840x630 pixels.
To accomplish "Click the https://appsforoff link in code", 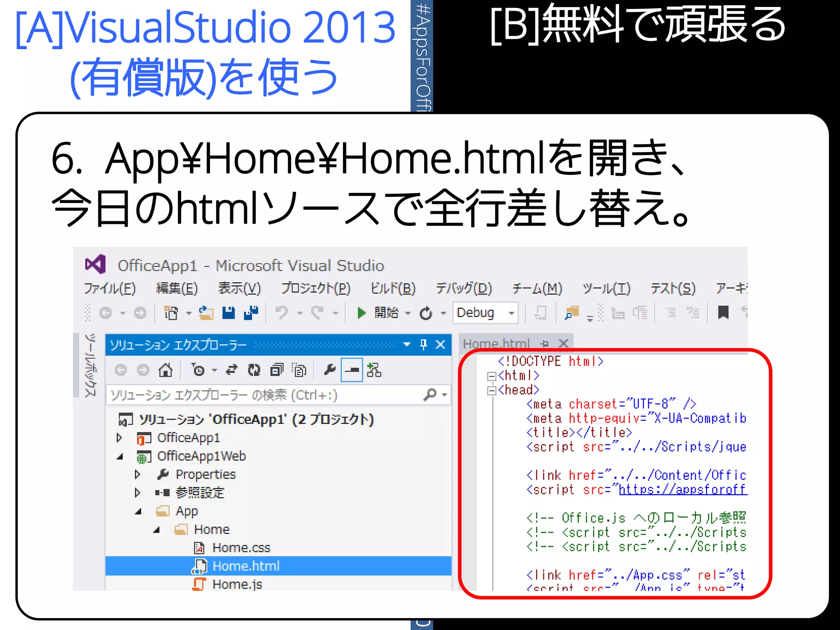I will tap(683, 489).
